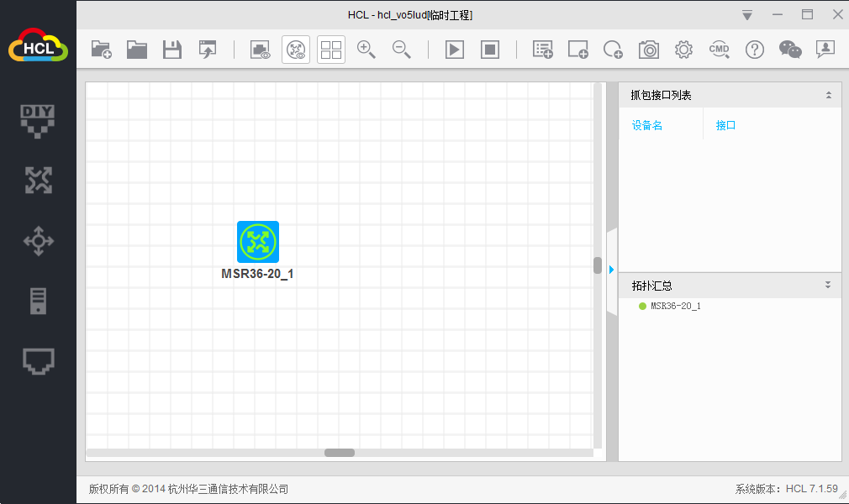Click the export project icon
Image resolution: width=849 pixels, height=504 pixels.
pos(208,50)
